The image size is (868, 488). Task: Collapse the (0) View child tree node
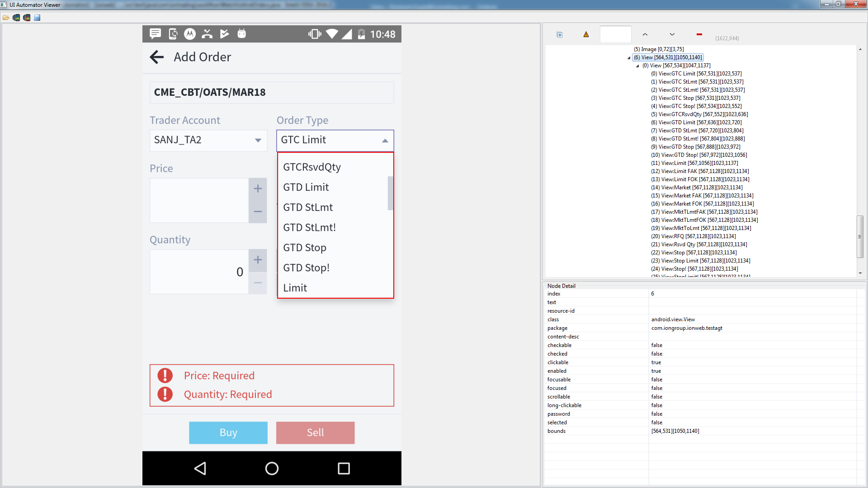point(638,66)
